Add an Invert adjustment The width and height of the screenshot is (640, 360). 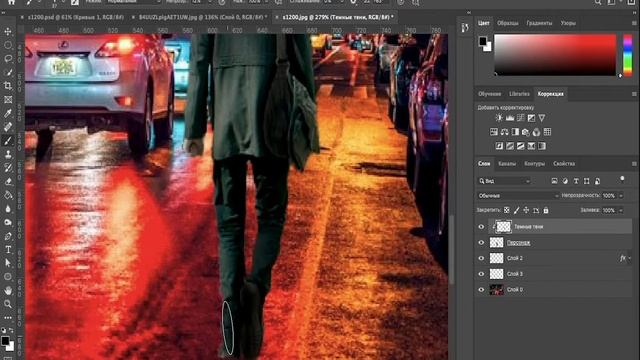tap(499, 146)
